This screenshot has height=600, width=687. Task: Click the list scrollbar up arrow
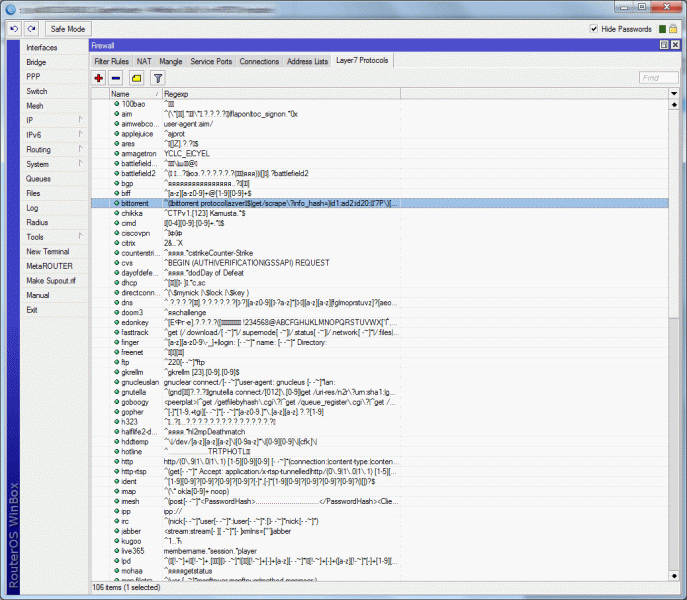674,105
